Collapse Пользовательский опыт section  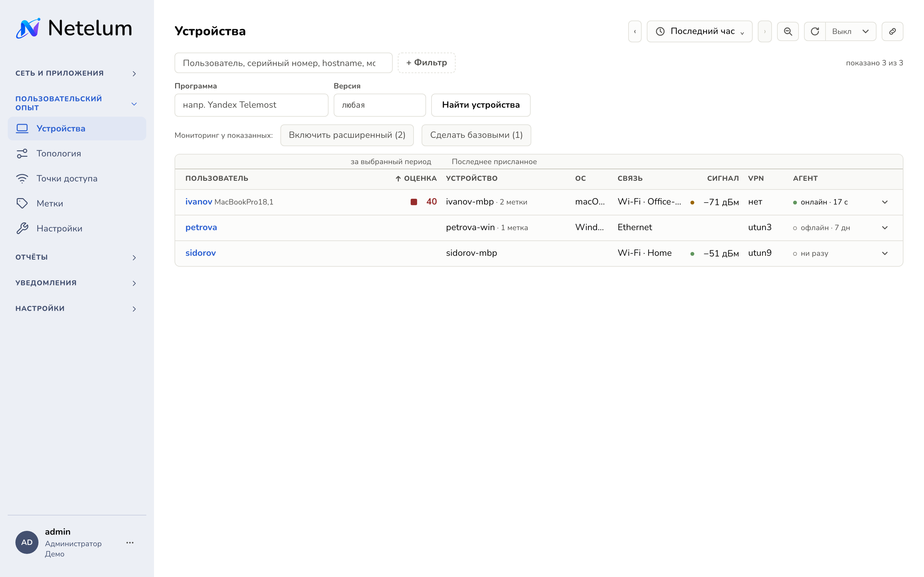pos(77,104)
